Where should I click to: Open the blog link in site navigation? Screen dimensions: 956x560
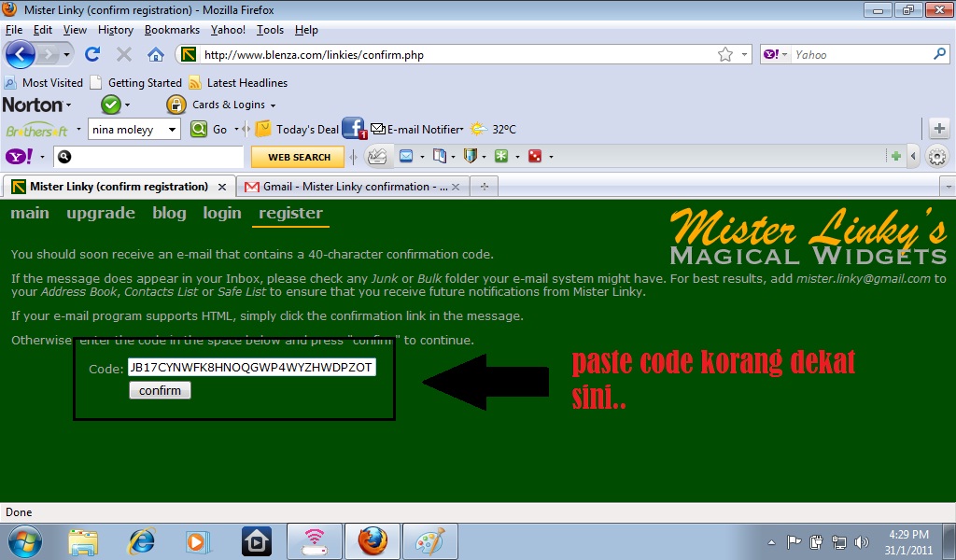[x=169, y=214]
